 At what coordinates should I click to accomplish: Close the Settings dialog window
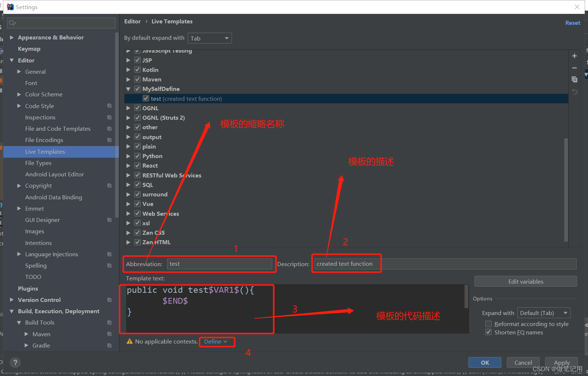[x=577, y=7]
